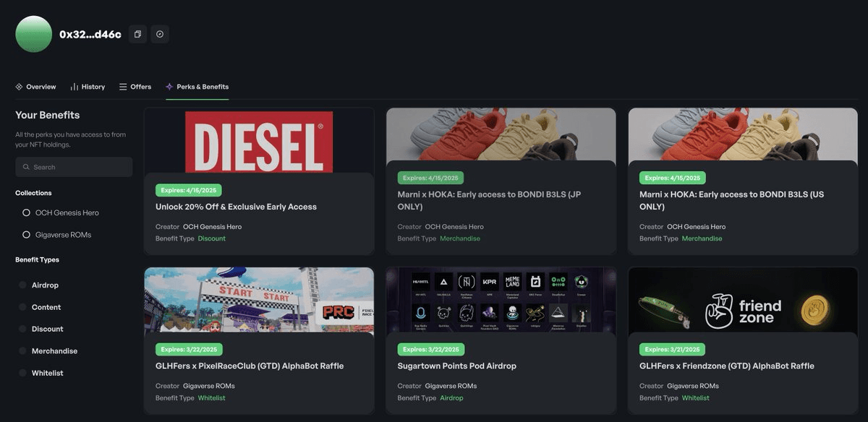Click the Airdrop benefit type on the Sugartown card
This screenshot has height=422, width=868.
click(x=451, y=398)
